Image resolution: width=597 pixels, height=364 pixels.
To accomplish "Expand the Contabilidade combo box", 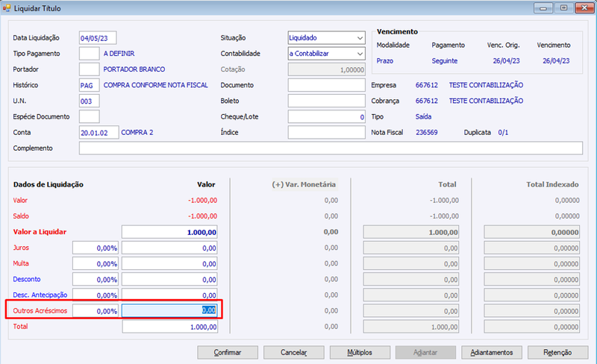I will 326,54.
